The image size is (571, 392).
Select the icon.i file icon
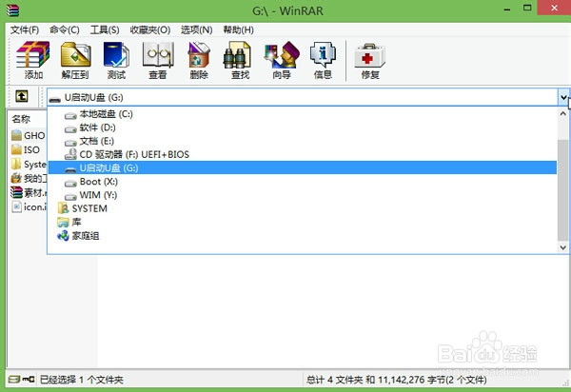pos(16,206)
